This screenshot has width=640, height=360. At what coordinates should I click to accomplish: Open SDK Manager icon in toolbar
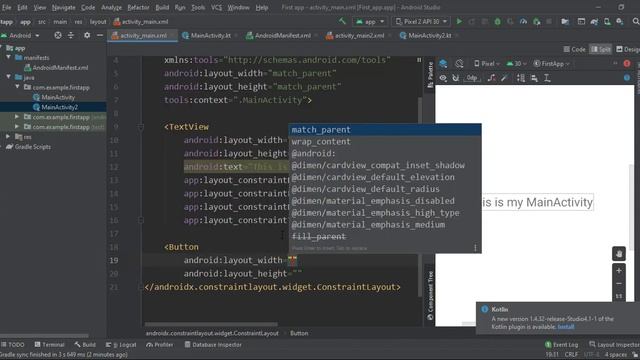[x=620, y=21]
